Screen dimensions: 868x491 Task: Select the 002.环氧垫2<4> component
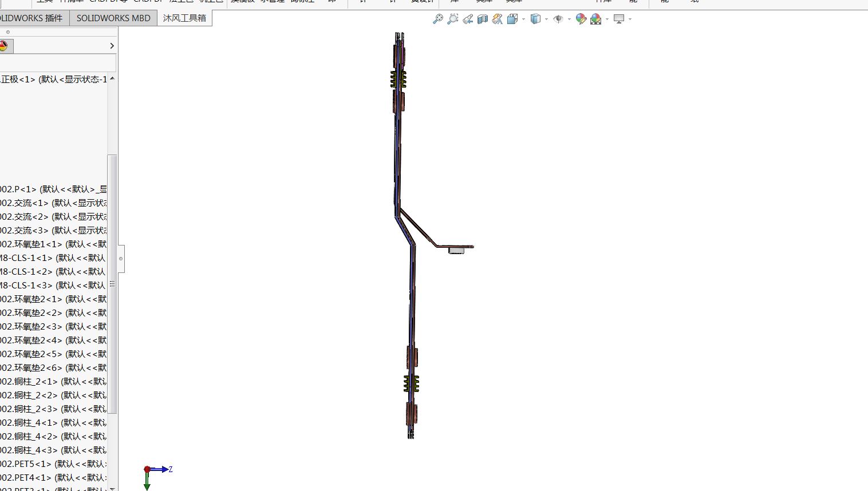tap(54, 340)
